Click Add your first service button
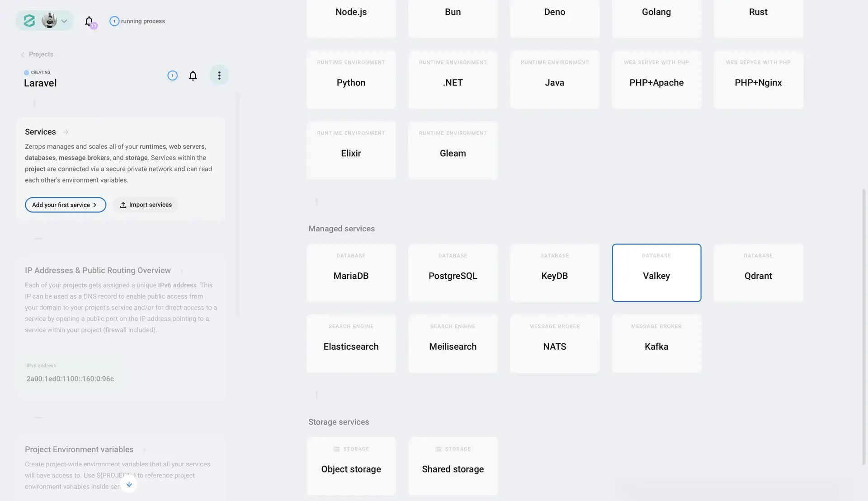This screenshot has width=868, height=501. point(66,205)
